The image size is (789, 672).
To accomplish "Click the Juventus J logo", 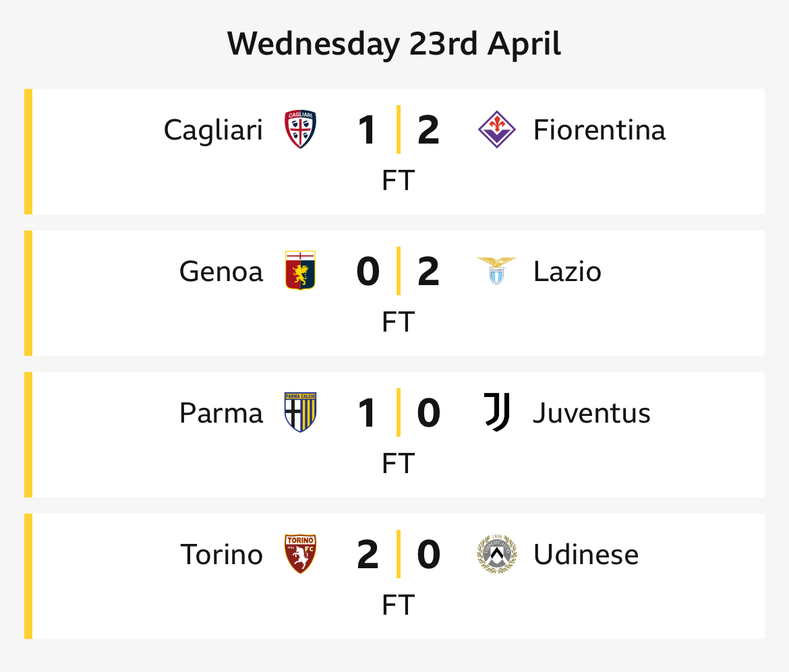I will point(496,412).
